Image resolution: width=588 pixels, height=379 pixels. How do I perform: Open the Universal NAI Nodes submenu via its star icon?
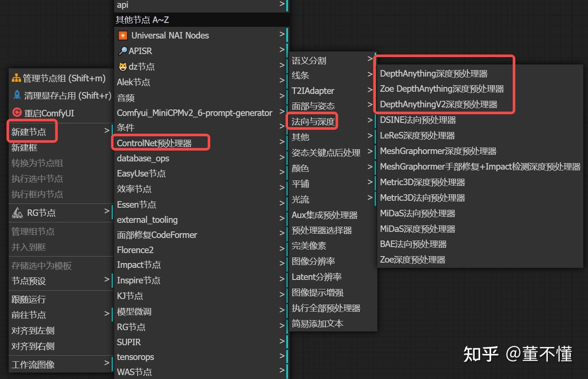pyautogui.click(x=122, y=35)
